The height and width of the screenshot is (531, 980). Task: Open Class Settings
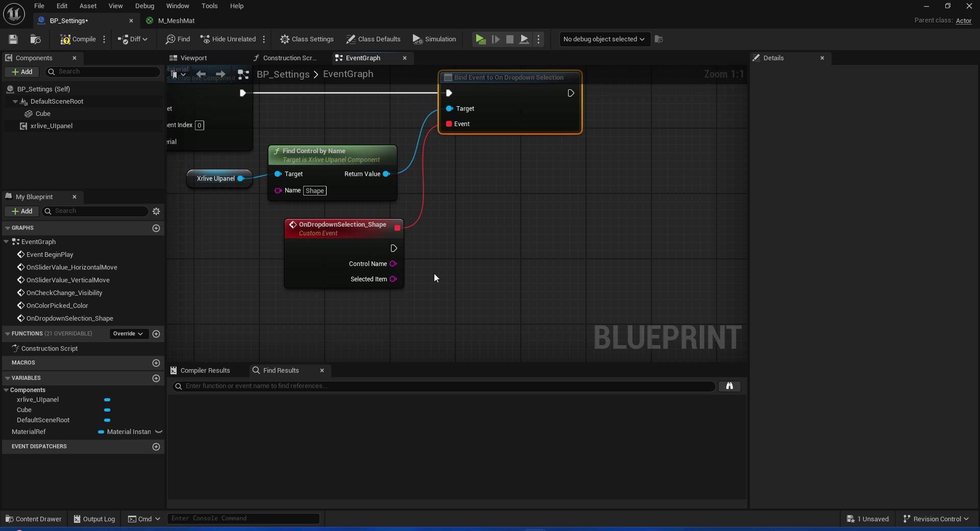coord(307,39)
